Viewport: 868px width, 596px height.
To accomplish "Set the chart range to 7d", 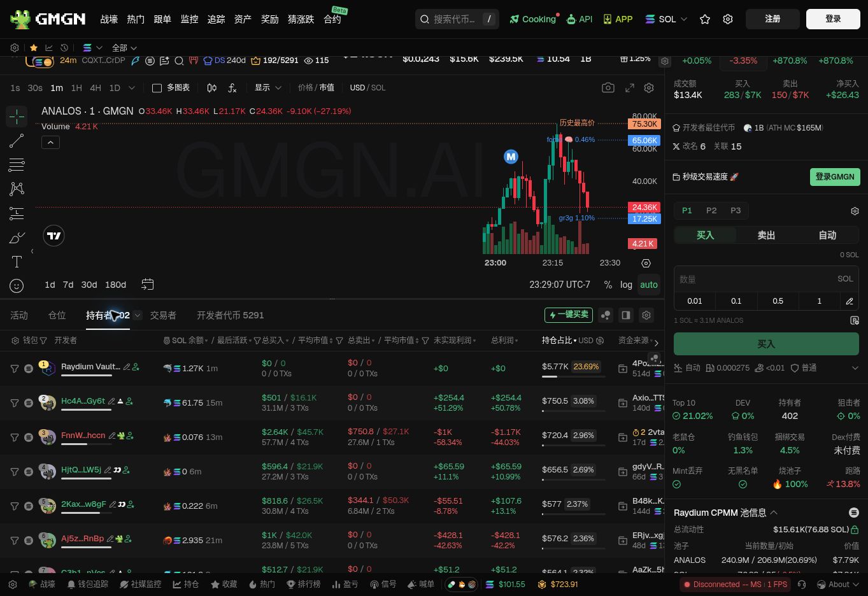I will click(x=68, y=285).
